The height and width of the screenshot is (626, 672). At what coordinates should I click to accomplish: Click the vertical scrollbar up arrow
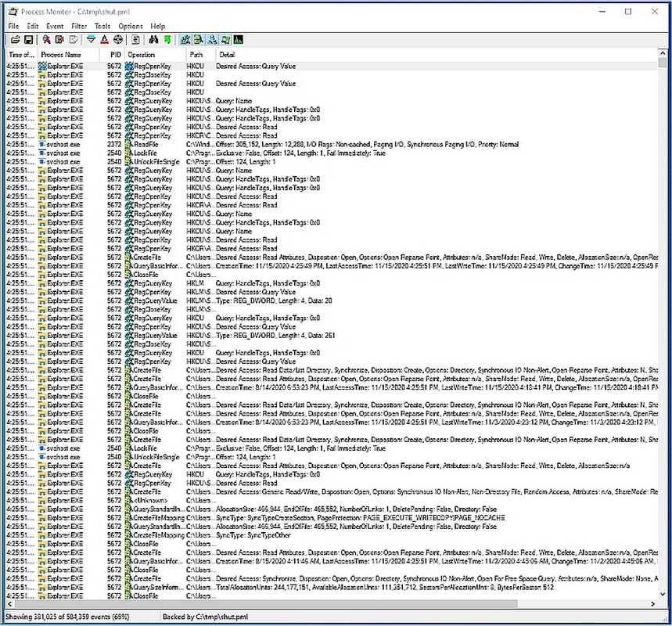tap(663, 53)
